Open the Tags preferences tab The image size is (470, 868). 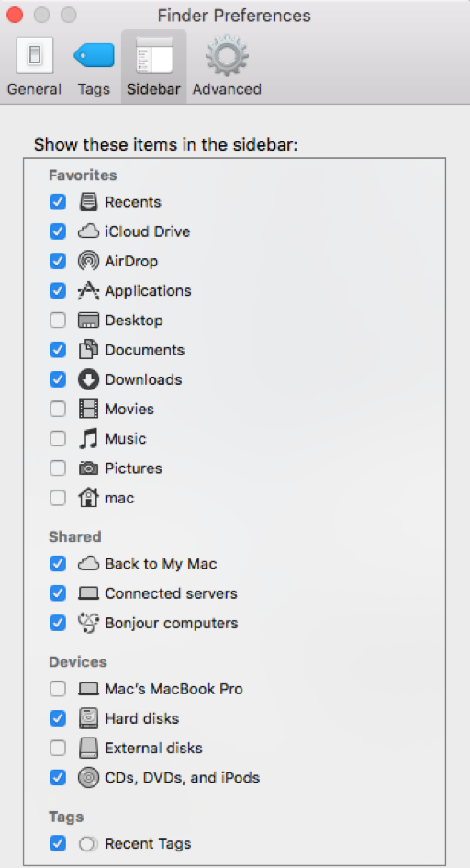pyautogui.click(x=94, y=66)
